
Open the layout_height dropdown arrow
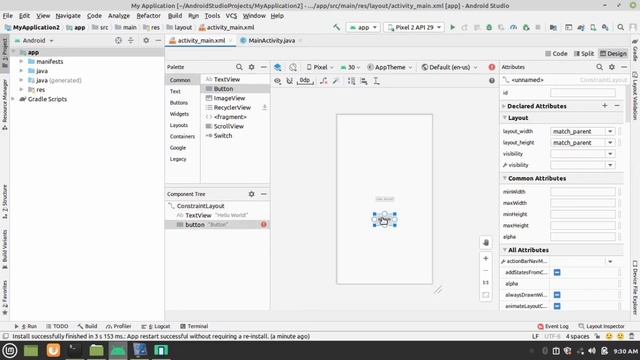610,143
